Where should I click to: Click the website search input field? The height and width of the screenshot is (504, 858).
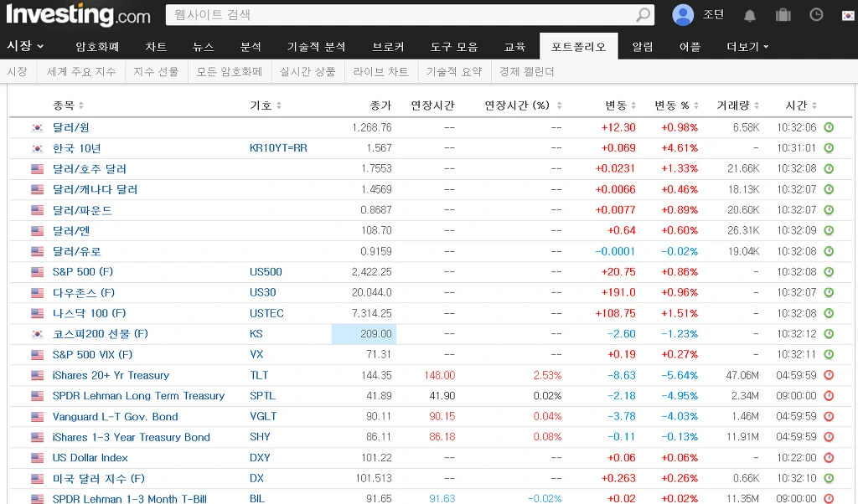tap(401, 15)
